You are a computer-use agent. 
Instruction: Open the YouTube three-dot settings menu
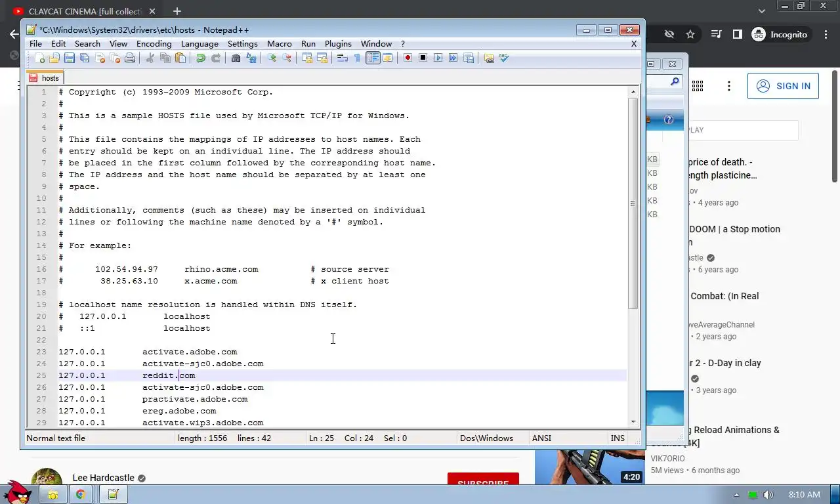point(729,86)
